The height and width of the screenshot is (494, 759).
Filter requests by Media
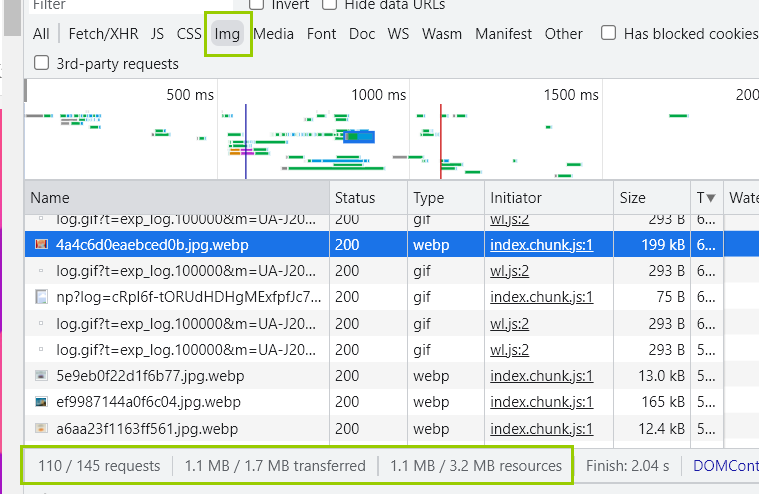[x=273, y=34]
